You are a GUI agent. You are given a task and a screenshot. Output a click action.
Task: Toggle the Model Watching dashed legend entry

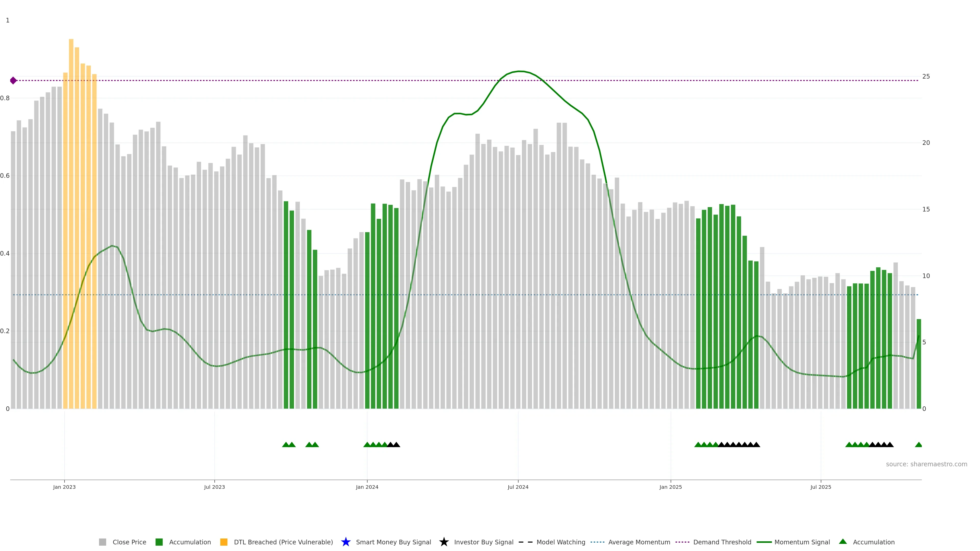(x=560, y=542)
